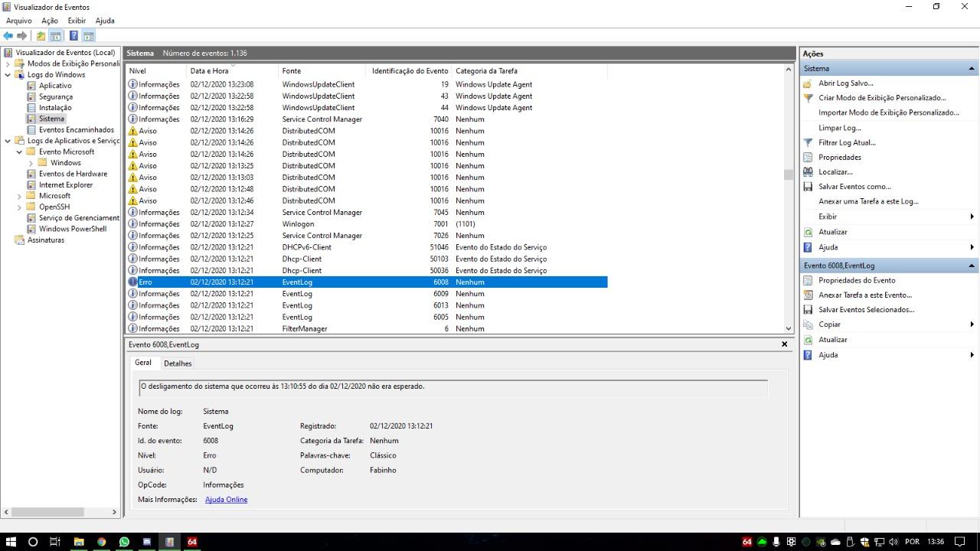
Task: Expand the Windows subfolder node
Action: pyautogui.click(x=31, y=163)
